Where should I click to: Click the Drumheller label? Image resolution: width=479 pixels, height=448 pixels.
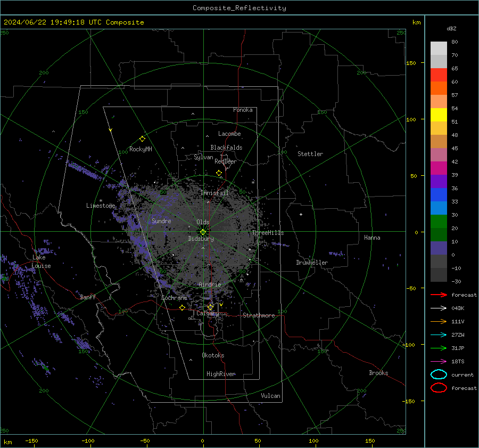(312, 263)
